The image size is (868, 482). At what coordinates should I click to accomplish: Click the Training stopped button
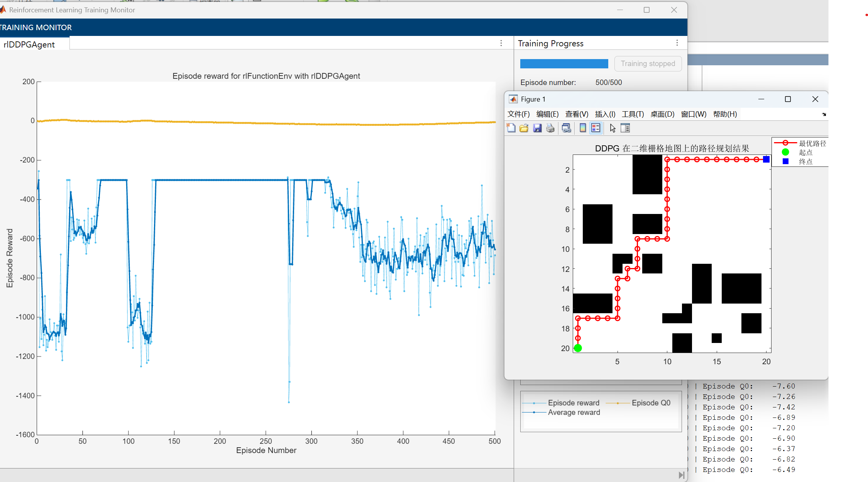648,64
